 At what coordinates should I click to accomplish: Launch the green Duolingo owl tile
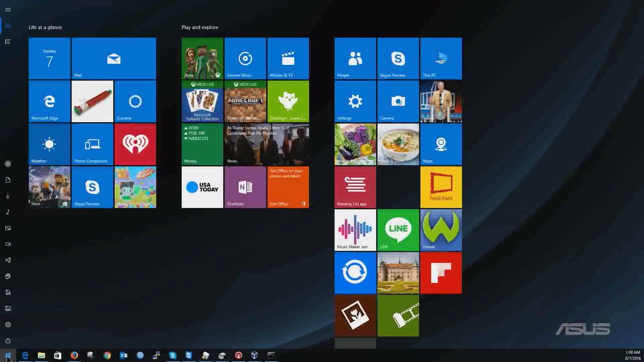[288, 102]
